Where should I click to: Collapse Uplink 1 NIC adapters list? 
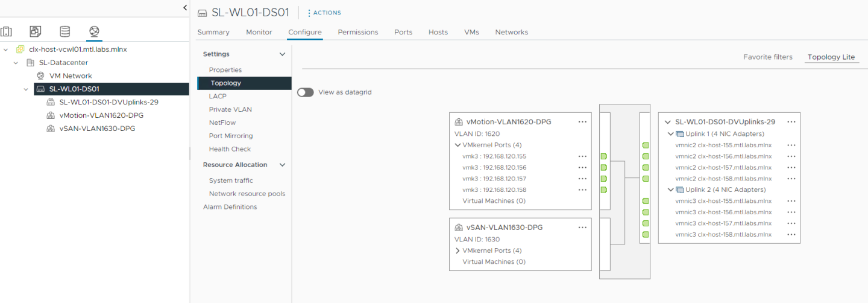coord(671,134)
